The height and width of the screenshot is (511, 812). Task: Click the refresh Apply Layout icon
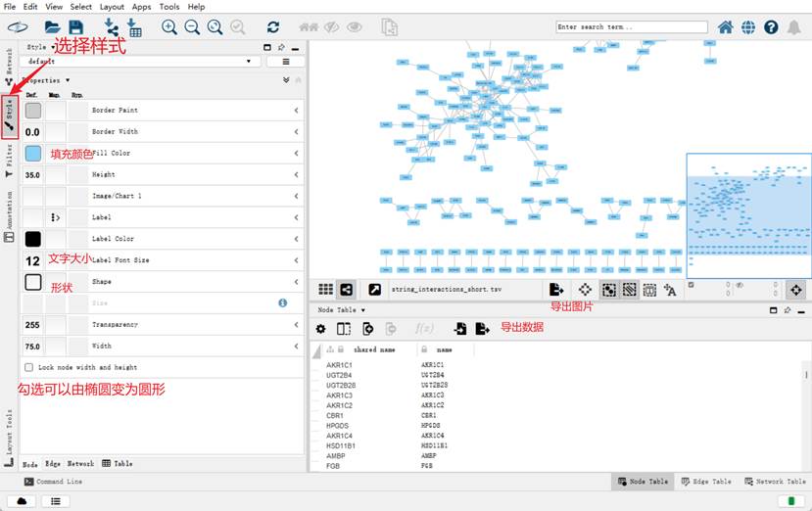tap(273, 27)
